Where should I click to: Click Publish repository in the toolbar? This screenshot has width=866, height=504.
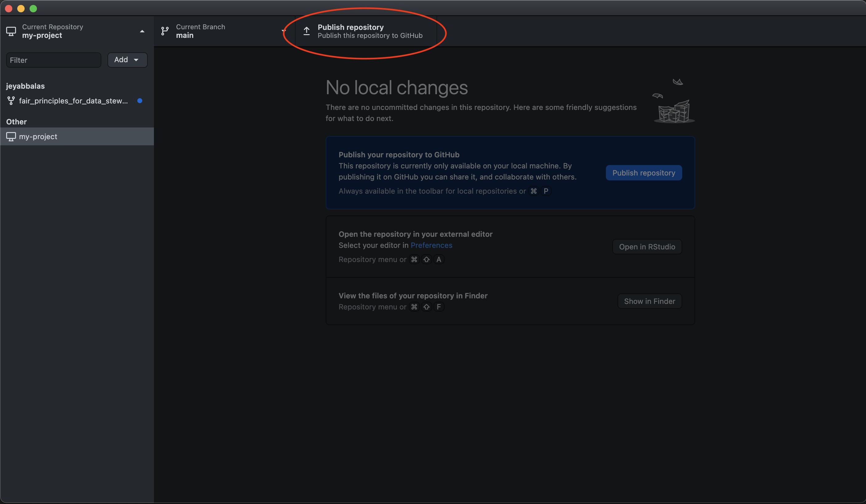click(366, 31)
